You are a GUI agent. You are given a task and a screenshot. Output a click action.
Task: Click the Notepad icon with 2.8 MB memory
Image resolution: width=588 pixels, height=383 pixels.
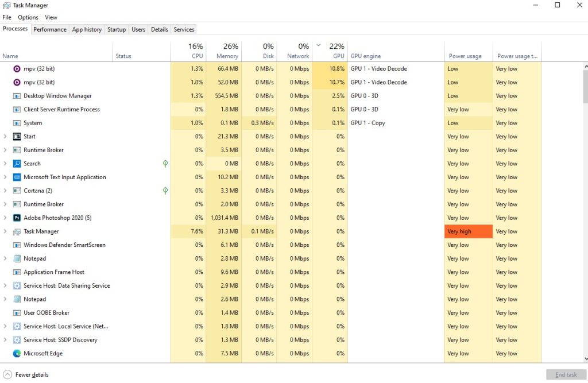17,258
